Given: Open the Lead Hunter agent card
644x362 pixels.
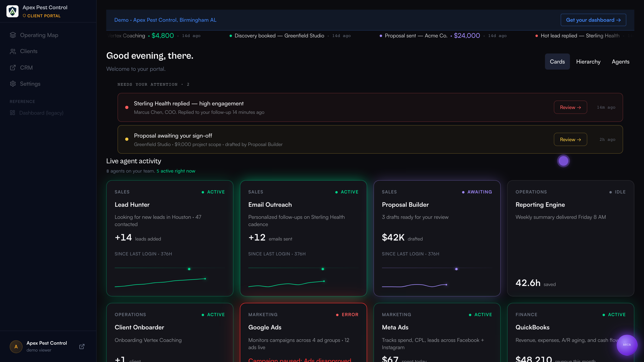Looking at the screenshot, I should (170, 238).
